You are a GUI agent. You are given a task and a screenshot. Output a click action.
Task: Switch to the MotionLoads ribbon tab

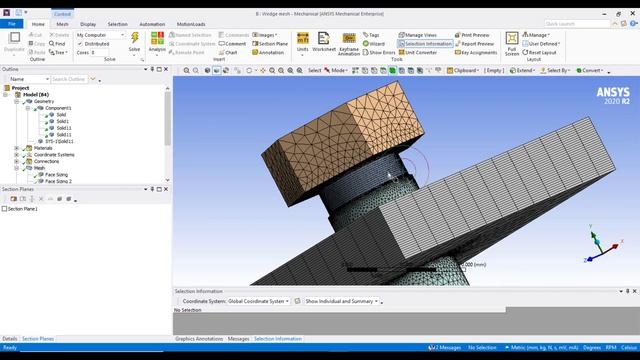pyautogui.click(x=191, y=24)
